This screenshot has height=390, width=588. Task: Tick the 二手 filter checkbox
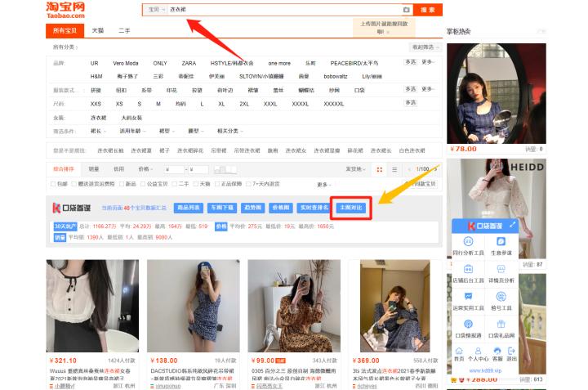pos(175,184)
